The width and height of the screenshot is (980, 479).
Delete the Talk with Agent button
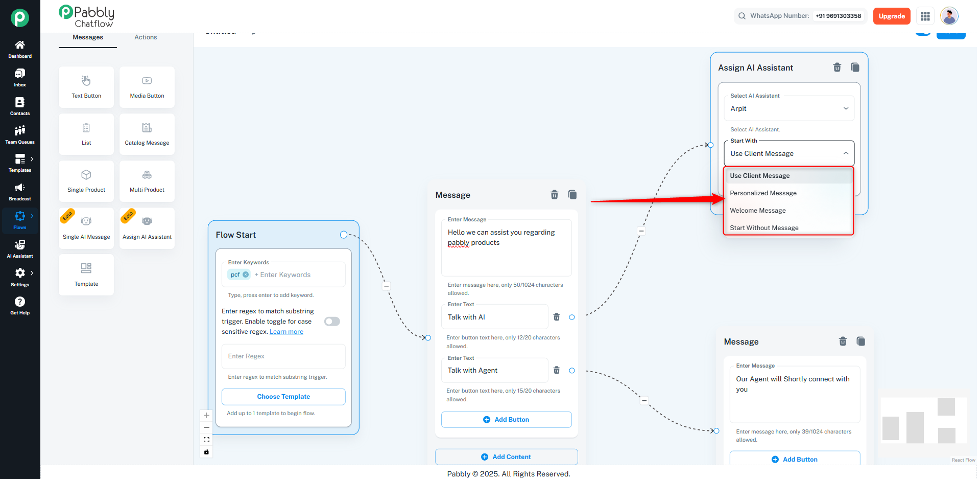coord(557,370)
